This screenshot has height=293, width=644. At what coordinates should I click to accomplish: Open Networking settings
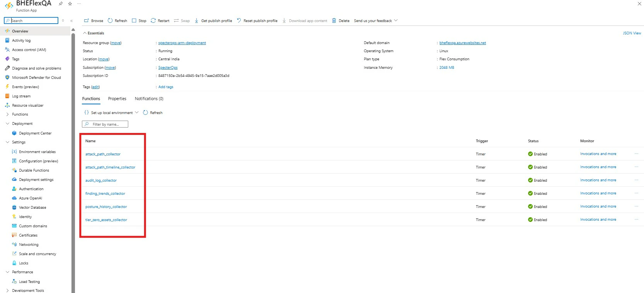pyautogui.click(x=29, y=244)
